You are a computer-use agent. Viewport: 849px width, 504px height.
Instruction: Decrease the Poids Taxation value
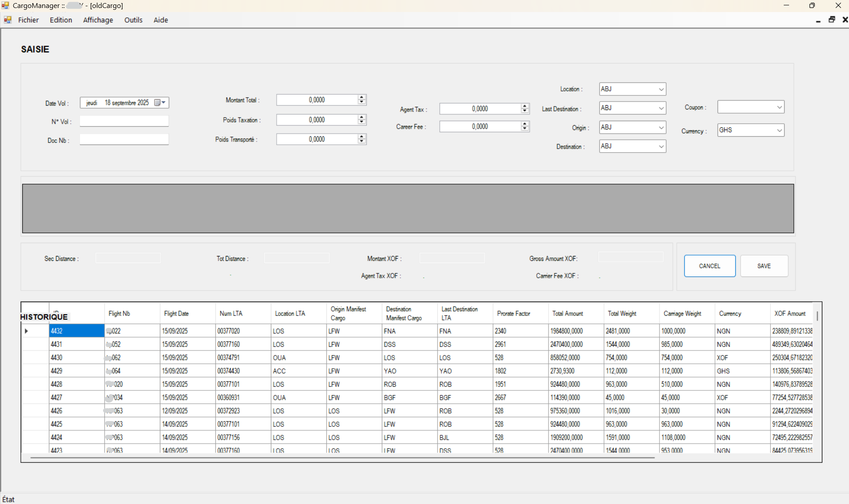362,122
